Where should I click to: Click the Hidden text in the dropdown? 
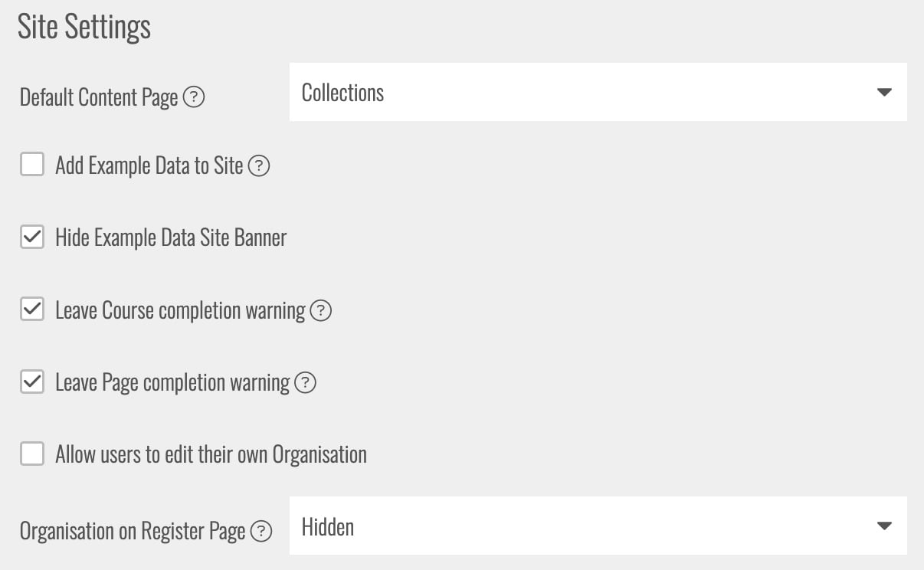(x=329, y=526)
